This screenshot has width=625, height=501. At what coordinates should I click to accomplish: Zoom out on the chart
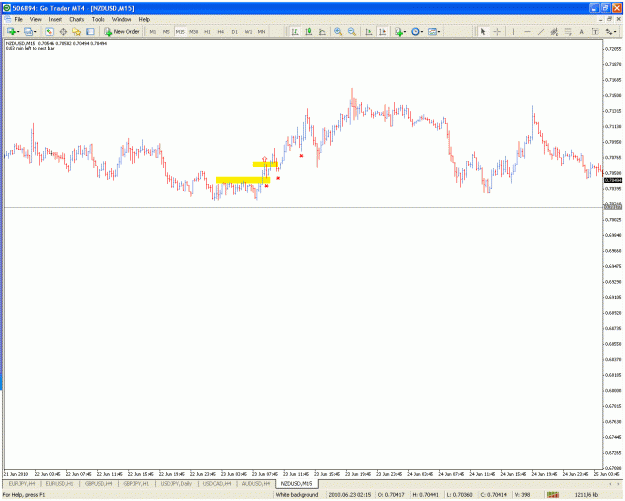coord(352,31)
